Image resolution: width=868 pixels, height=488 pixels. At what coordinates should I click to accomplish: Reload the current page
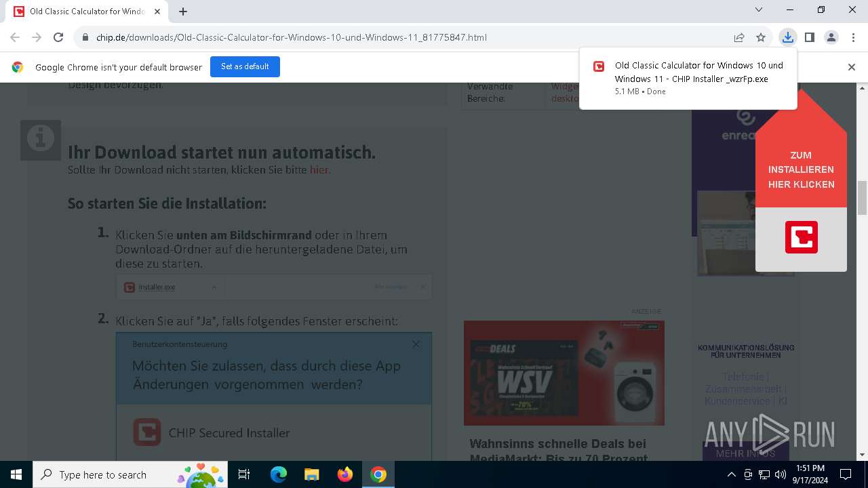pos(58,37)
